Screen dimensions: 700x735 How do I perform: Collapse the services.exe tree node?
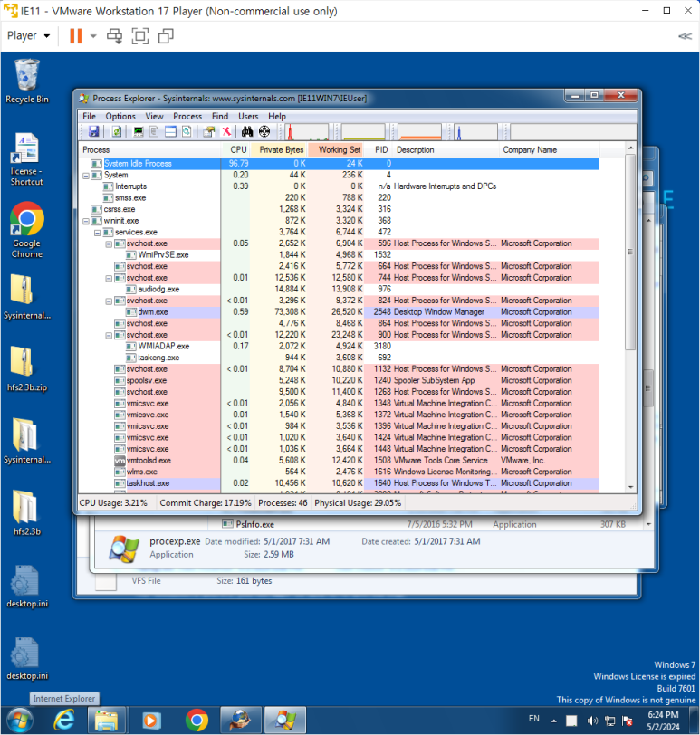[x=97, y=233]
